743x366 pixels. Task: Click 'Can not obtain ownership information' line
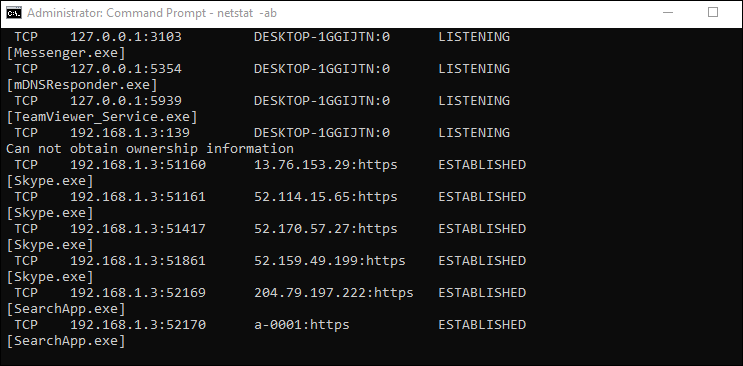point(150,148)
